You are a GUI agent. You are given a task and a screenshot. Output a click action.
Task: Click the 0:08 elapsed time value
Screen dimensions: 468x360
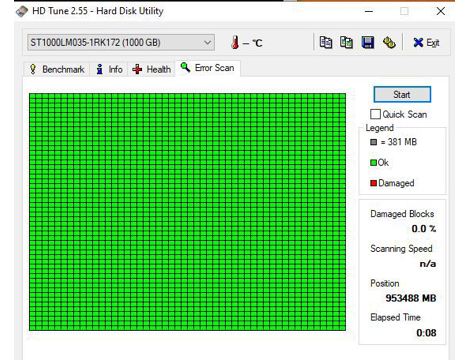click(426, 333)
